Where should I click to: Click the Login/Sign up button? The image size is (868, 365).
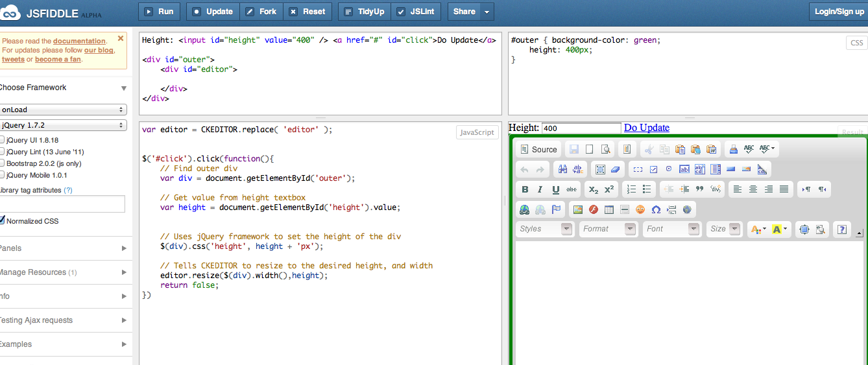point(838,12)
